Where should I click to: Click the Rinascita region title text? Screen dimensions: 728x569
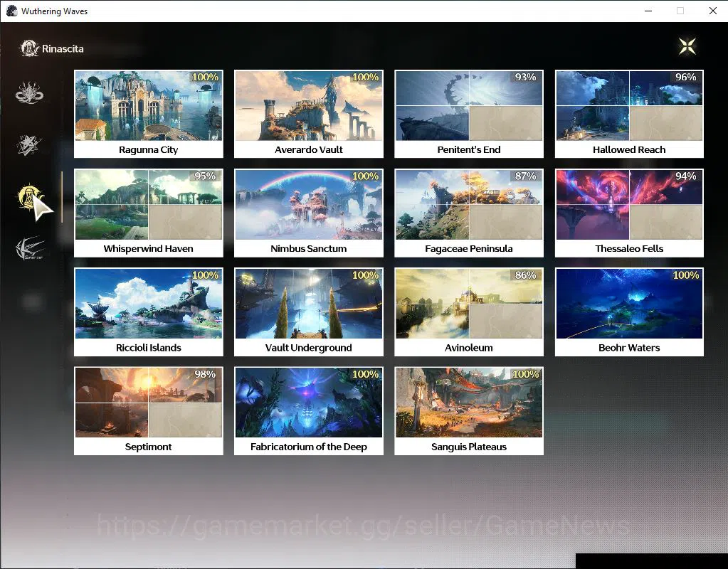[x=63, y=49]
